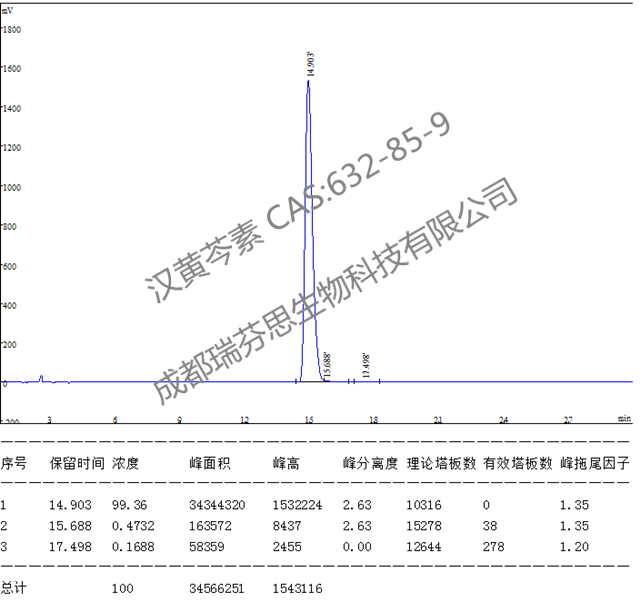
Task: Click the 99.36 concentration cell
Action: click(128, 506)
